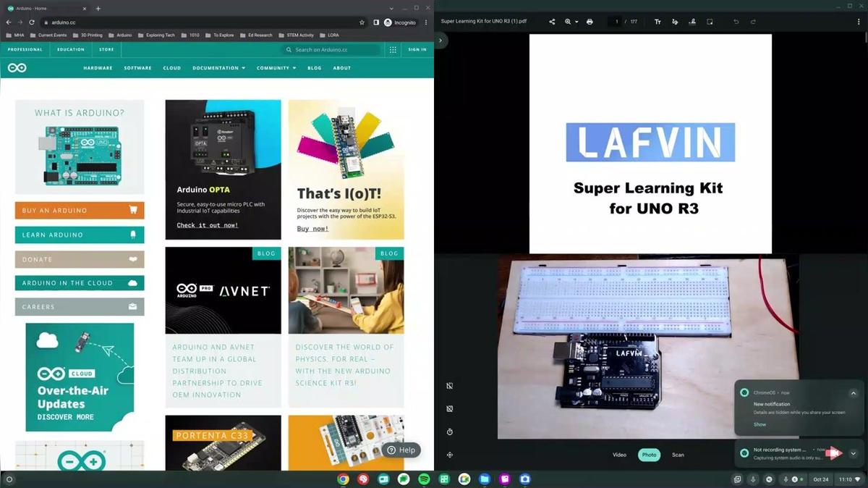Expand the PDF zoom dropdown arrow
Image resolution: width=868 pixels, height=488 pixels.
click(576, 22)
